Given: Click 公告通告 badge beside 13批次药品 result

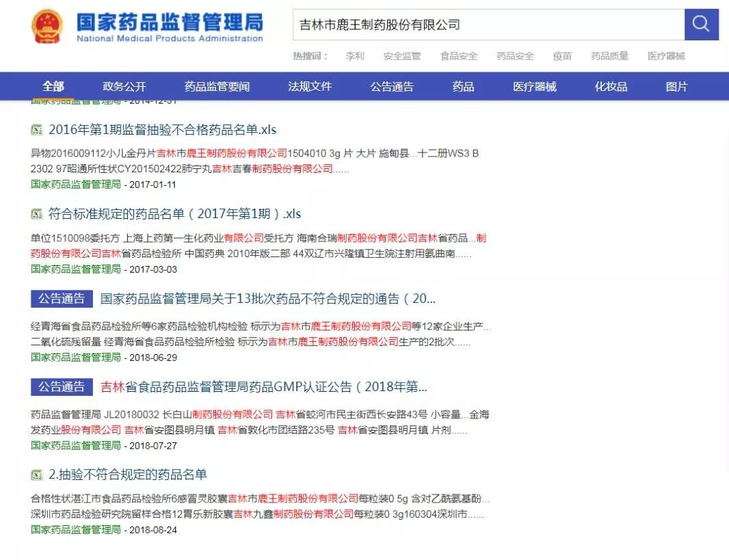Looking at the screenshot, I should coord(62,298).
